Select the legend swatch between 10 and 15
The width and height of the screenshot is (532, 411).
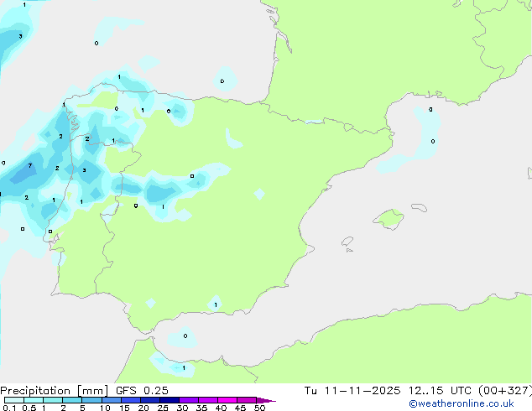point(112,400)
